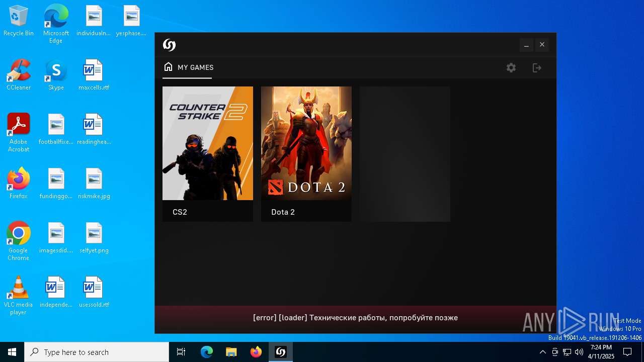Open the Adobe Acrobat desktop shortcut
This screenshot has height=362, width=644.
19,133
